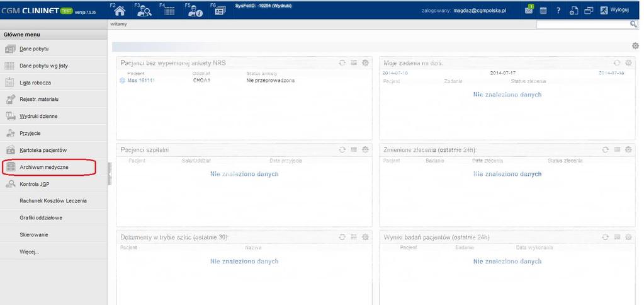
Task: Go to previous day 2014-07-16
Action: pos(395,72)
